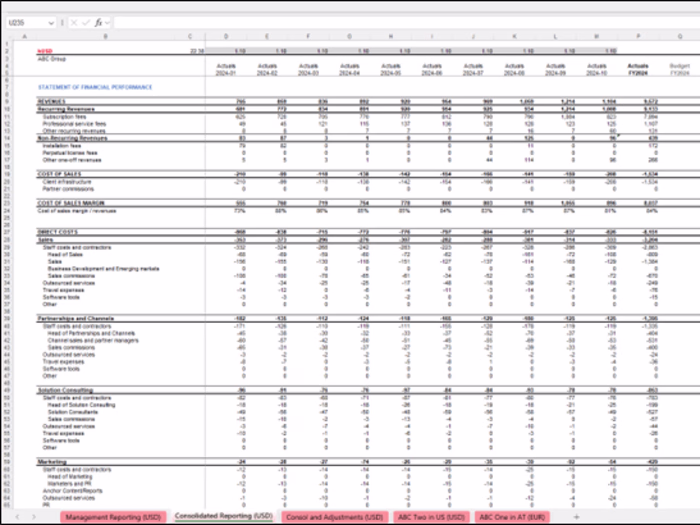This screenshot has width=700, height=525.
Task: Click inside the formula bar input
Action: (x=402, y=22)
